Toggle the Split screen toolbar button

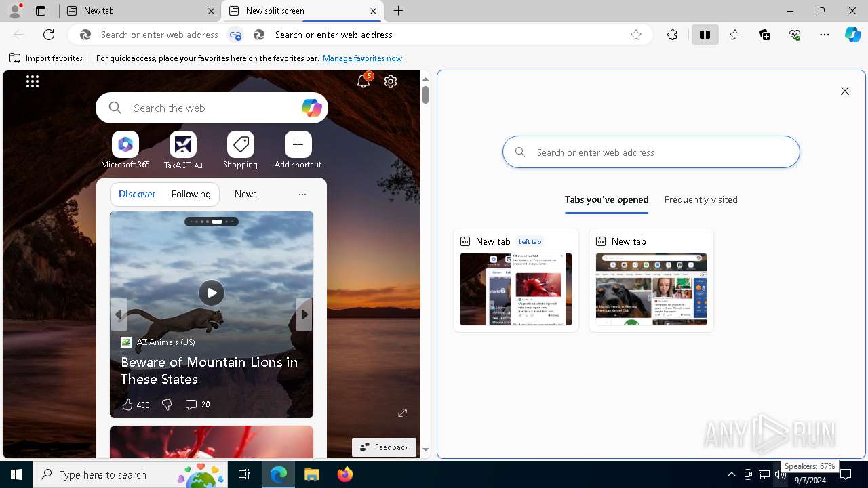pos(705,35)
